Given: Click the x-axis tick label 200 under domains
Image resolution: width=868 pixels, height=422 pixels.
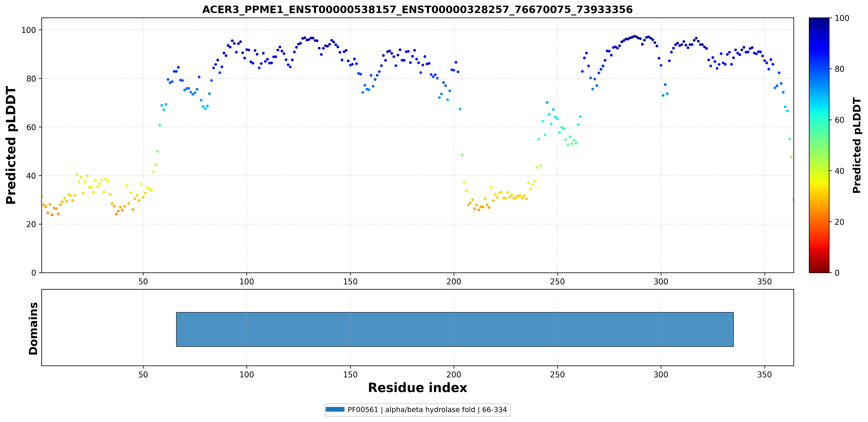Looking at the screenshot, I should click(453, 375).
